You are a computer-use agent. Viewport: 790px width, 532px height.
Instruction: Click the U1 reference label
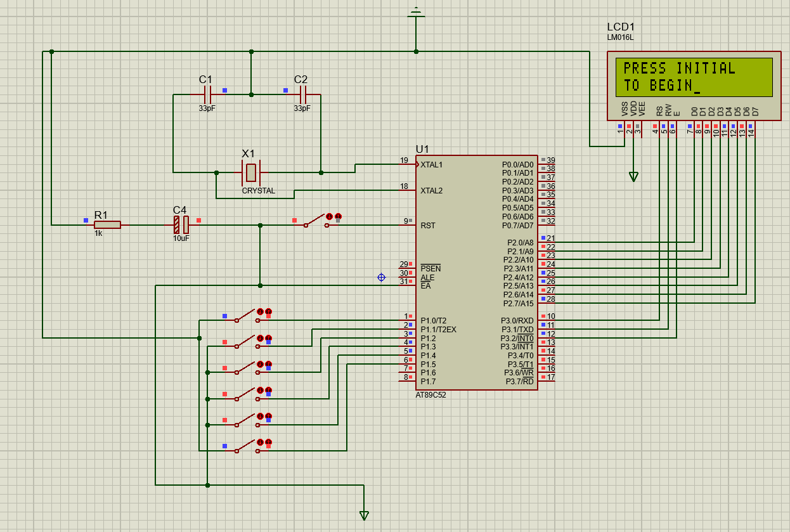coord(422,149)
